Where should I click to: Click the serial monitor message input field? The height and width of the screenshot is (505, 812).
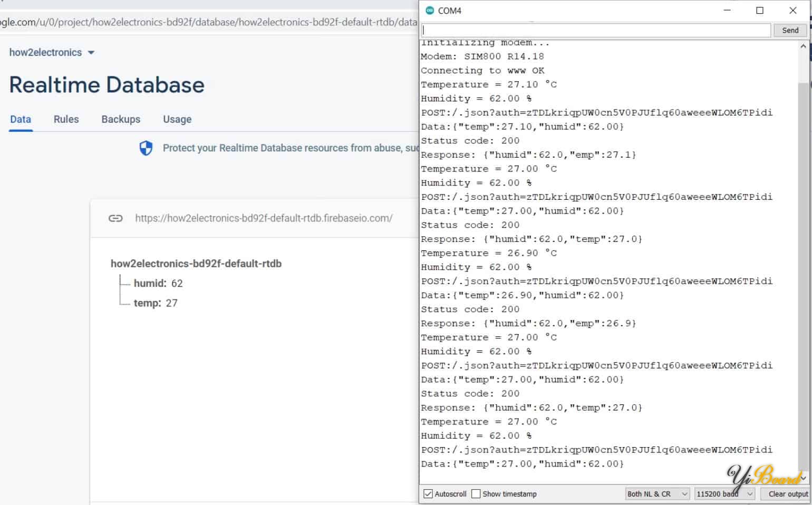point(596,30)
